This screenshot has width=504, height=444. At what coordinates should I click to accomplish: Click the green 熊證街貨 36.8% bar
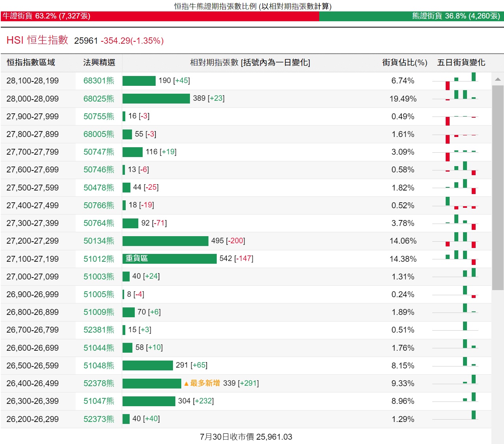(x=411, y=16)
